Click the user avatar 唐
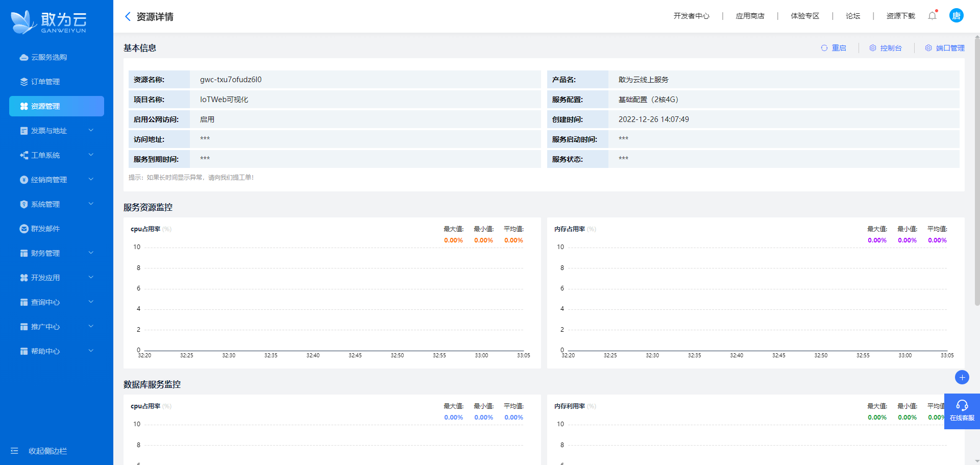The image size is (980, 465). pyautogui.click(x=956, y=16)
